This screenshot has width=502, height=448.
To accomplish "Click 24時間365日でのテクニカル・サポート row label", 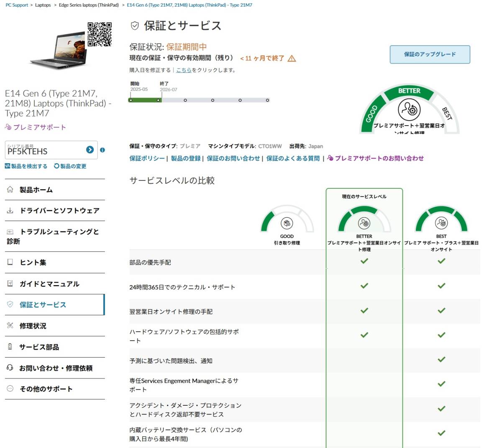I will 182,287.
